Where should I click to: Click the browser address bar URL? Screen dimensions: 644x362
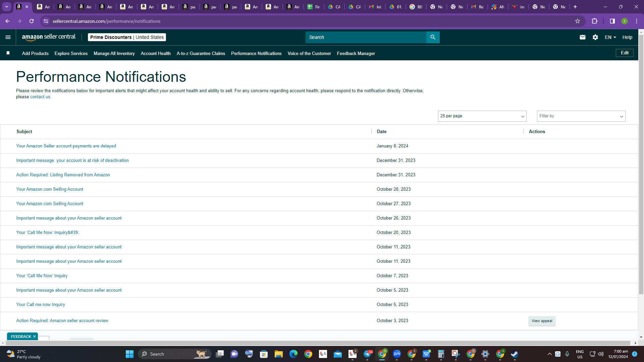pos(106,21)
